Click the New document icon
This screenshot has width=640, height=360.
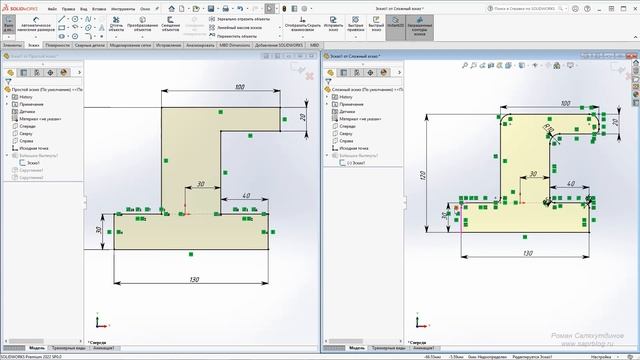[182, 9]
